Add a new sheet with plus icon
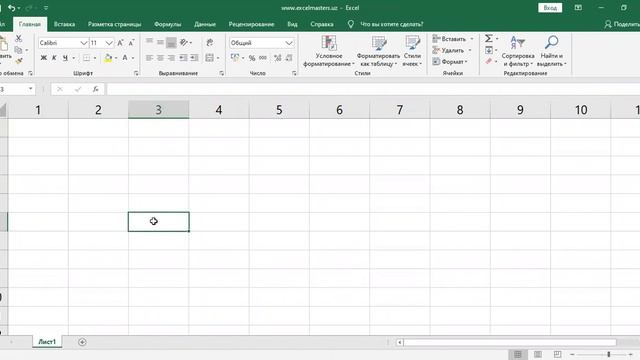 coord(82,342)
